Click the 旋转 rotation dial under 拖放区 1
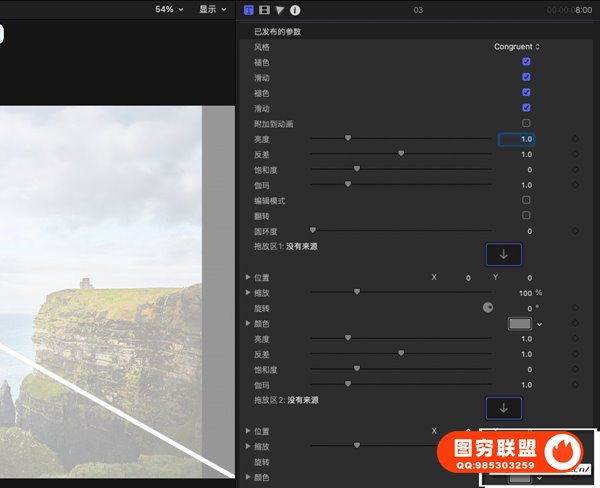The image size is (600, 488). click(488, 308)
